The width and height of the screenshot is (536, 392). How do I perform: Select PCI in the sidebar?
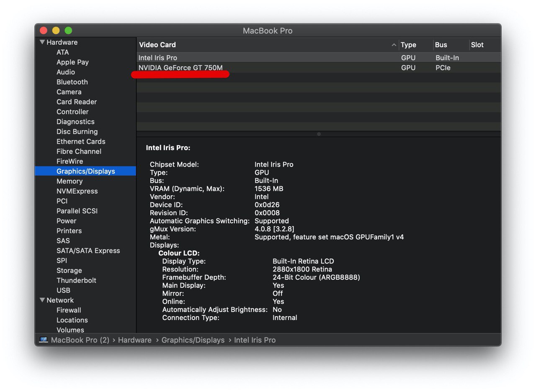click(62, 201)
